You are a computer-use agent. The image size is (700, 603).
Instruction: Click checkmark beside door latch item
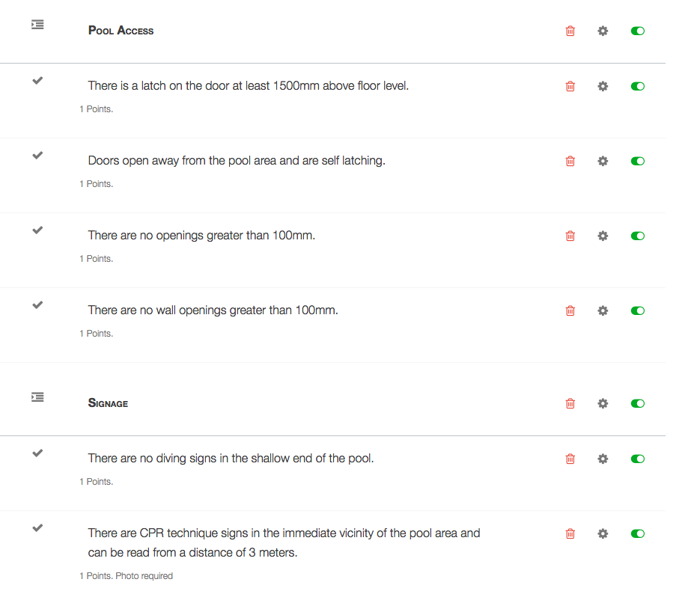click(37, 81)
